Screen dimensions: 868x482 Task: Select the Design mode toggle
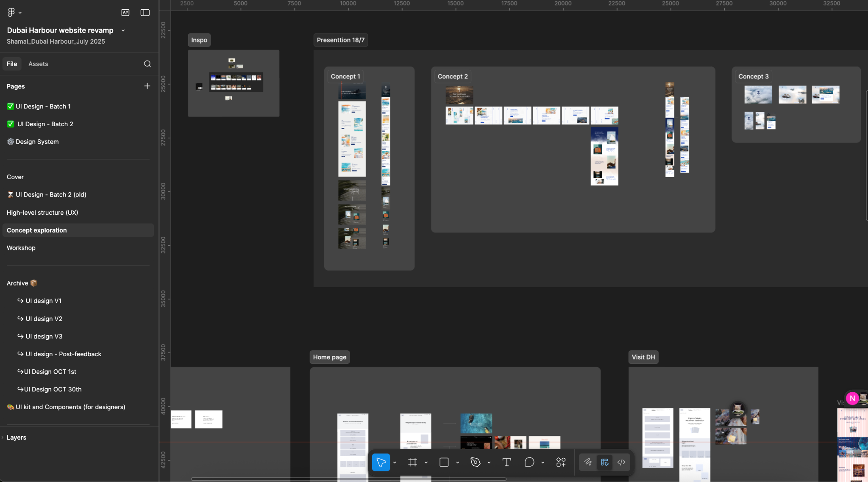605,462
